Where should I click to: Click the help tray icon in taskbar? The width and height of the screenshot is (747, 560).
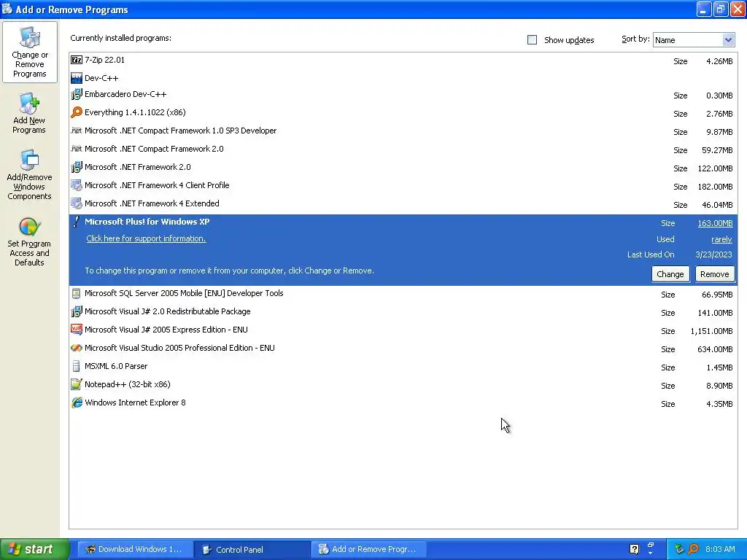tap(634, 549)
